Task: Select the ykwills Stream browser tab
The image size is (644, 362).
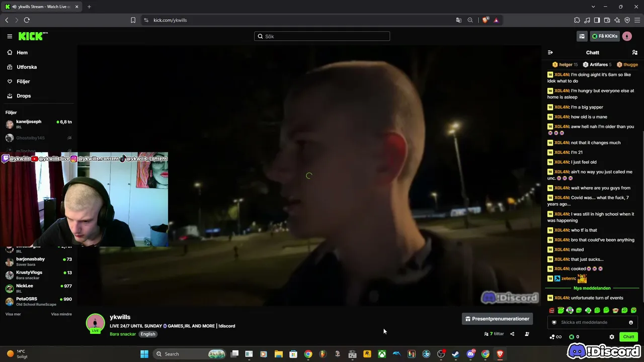Action: point(42,7)
